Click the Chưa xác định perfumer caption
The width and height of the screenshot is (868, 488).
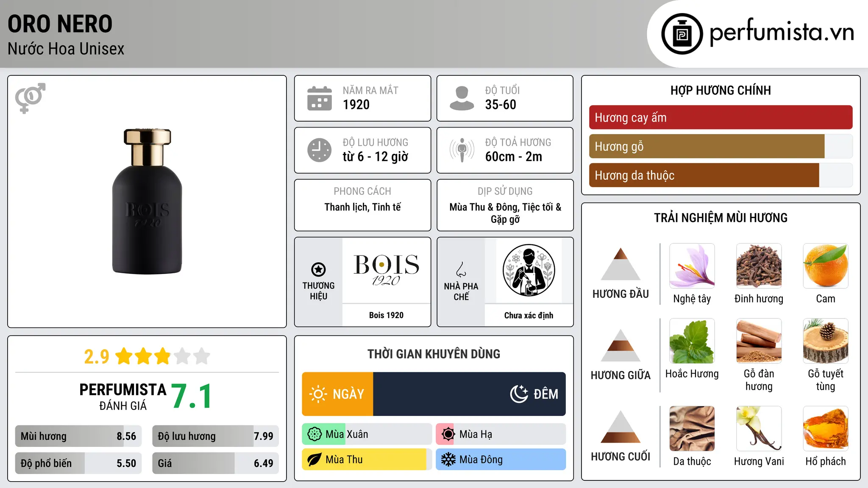tap(529, 315)
